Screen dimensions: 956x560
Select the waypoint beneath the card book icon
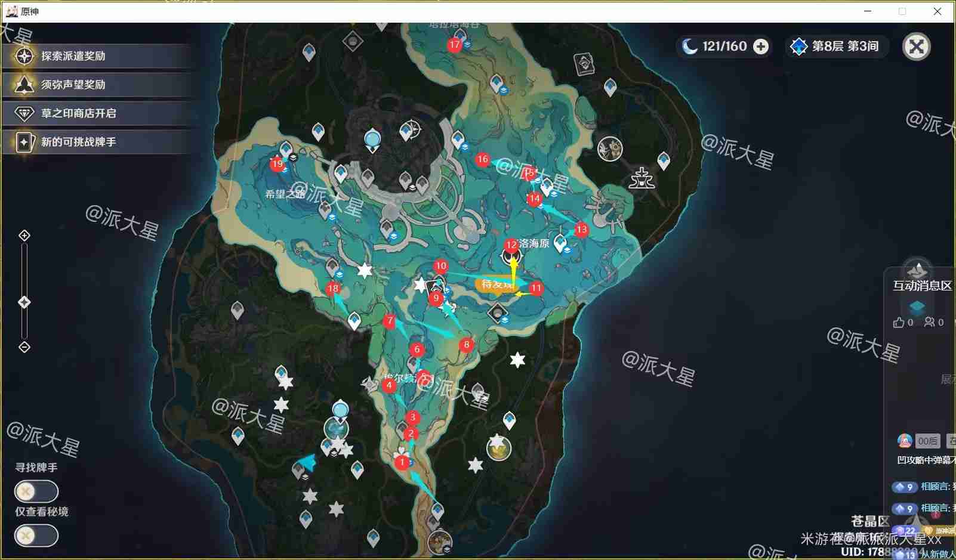610,87
